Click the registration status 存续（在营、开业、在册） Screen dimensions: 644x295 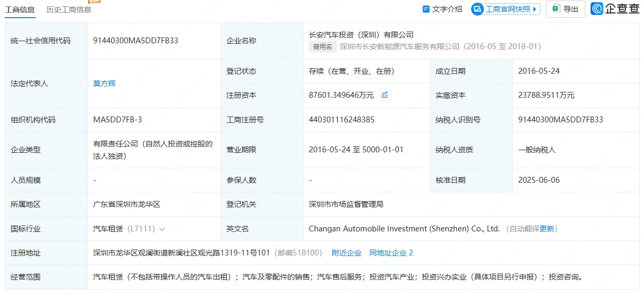[352, 71]
